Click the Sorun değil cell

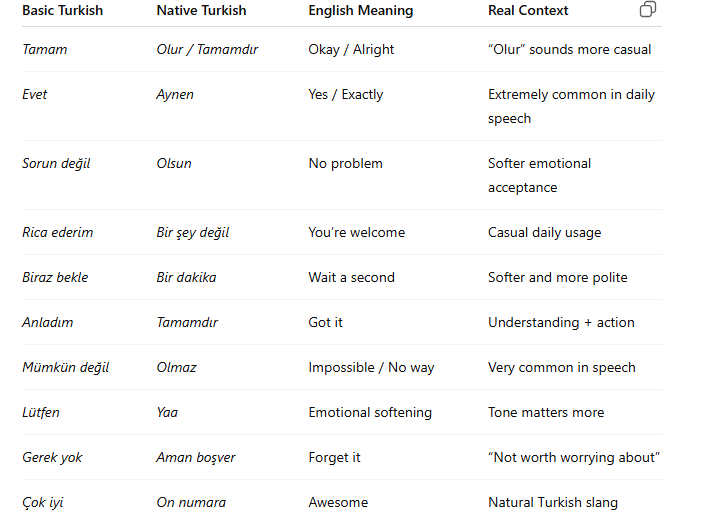pos(56,164)
